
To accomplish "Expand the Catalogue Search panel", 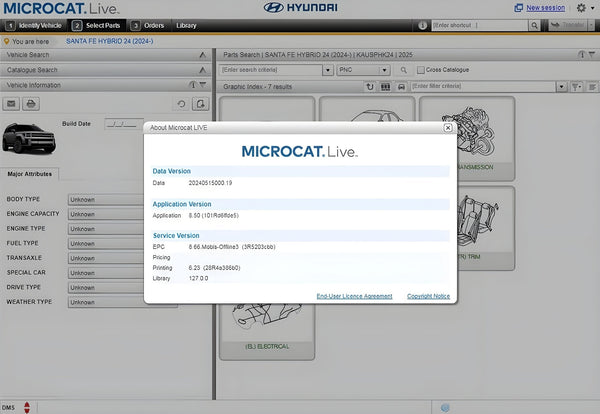I will point(202,70).
